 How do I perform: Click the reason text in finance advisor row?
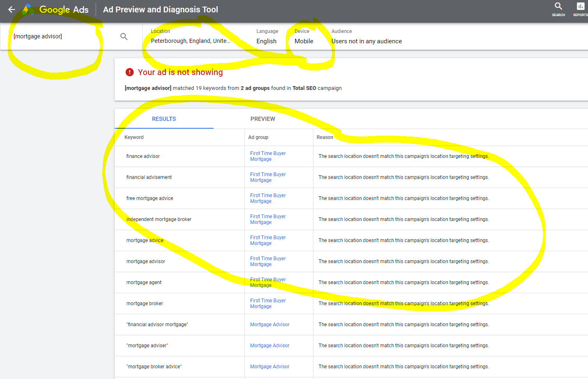click(x=404, y=156)
